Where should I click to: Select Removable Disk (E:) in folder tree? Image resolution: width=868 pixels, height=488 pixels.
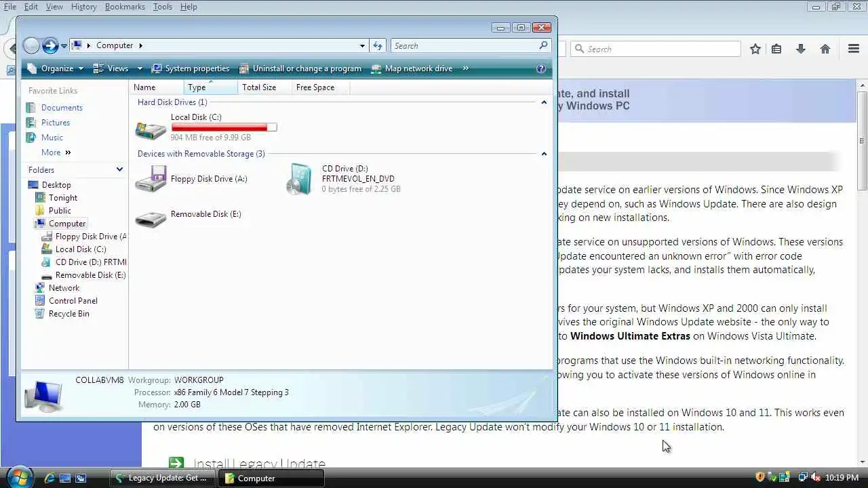pos(84,275)
